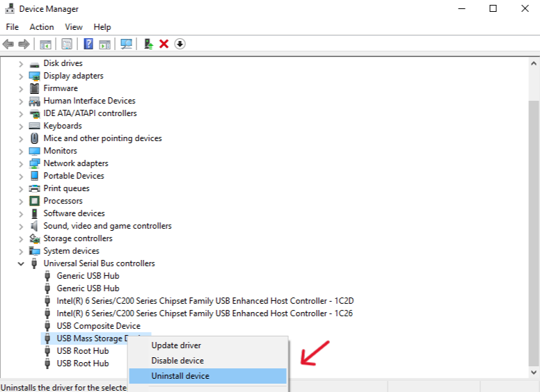Click the Show/Hide Action Pane toolbar icon

[x=104, y=44]
